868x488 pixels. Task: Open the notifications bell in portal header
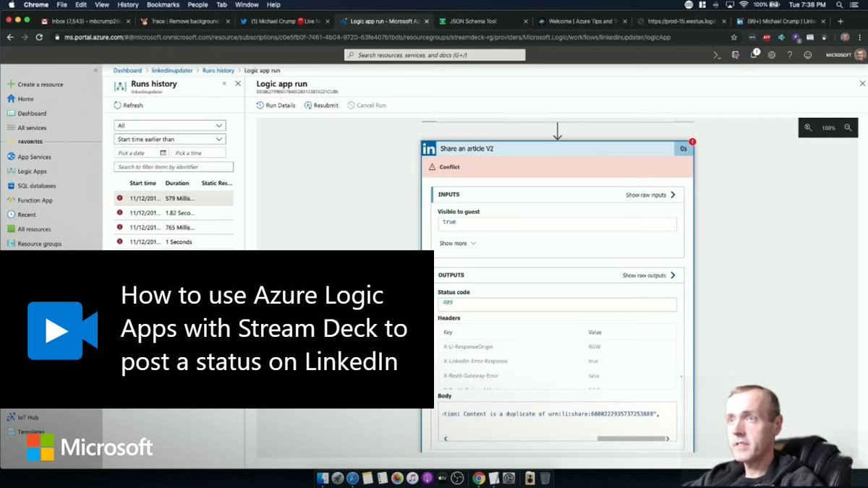[754, 55]
